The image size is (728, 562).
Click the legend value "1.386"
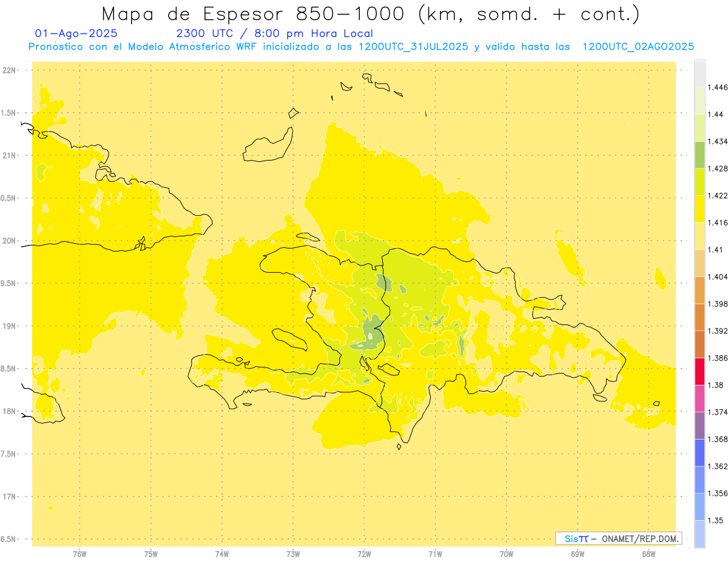(718, 358)
